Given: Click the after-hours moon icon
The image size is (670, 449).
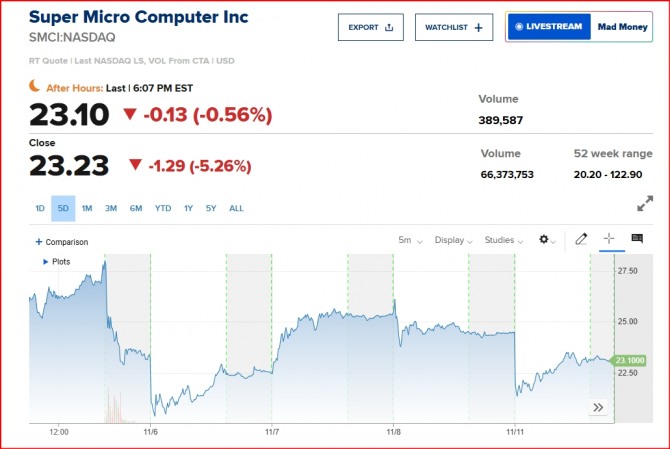Looking at the screenshot, I should click(x=35, y=87).
